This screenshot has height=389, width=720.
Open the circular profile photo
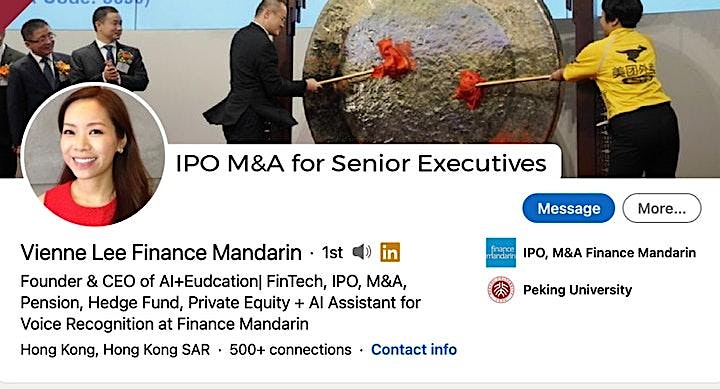tap(95, 155)
